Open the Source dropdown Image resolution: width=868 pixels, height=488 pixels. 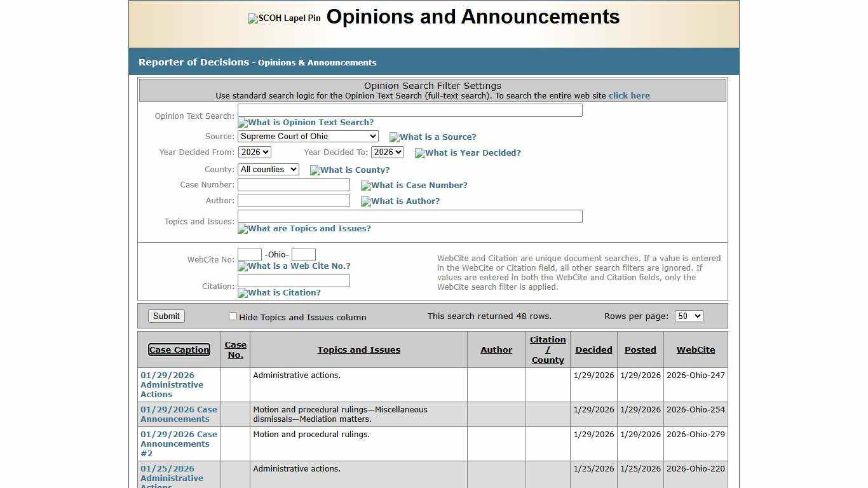308,136
